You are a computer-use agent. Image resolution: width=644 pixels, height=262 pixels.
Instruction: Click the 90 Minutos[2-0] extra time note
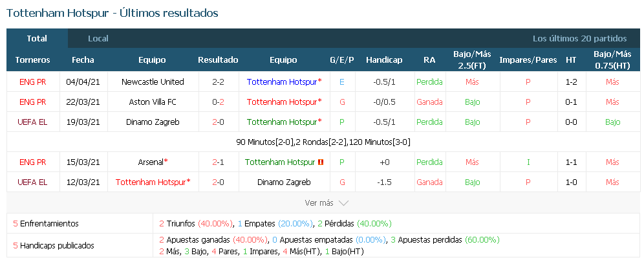coord(265,142)
